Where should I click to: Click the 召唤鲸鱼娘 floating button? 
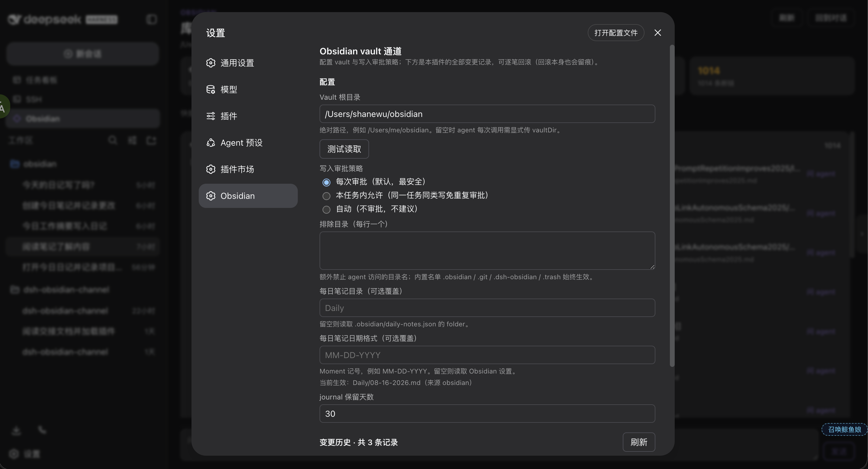[x=844, y=429]
